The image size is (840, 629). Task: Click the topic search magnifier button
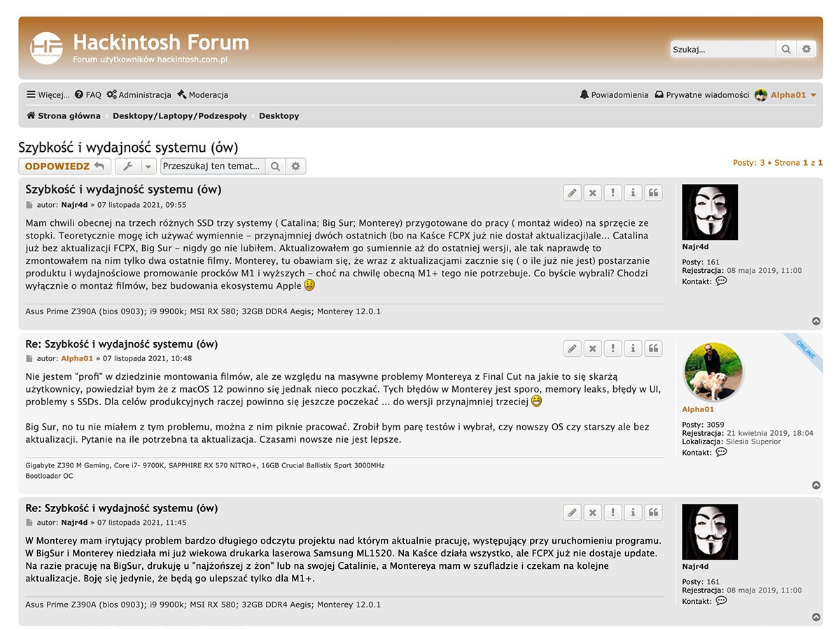click(x=276, y=166)
